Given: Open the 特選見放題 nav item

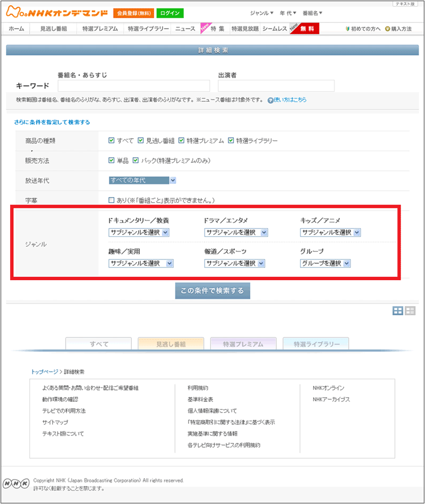Looking at the screenshot, I should click(245, 29).
